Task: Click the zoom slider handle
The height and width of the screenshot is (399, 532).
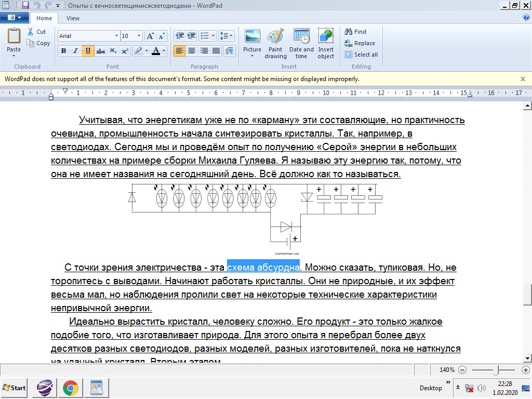Action: [x=497, y=370]
